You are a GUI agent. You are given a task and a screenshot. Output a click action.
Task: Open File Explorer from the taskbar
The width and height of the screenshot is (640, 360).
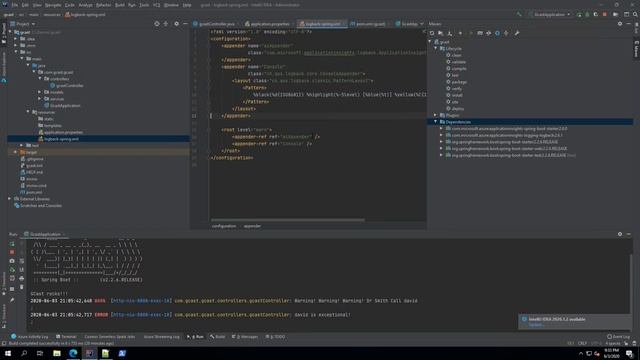57,353
